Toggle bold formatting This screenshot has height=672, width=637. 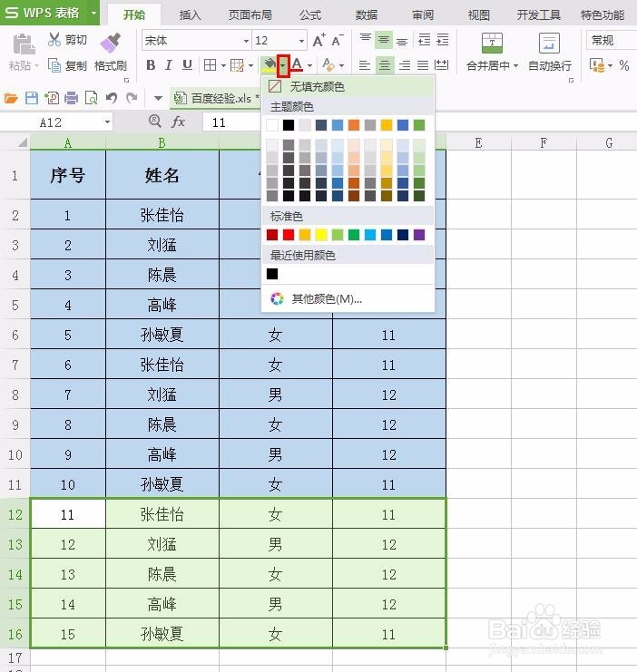[150, 65]
